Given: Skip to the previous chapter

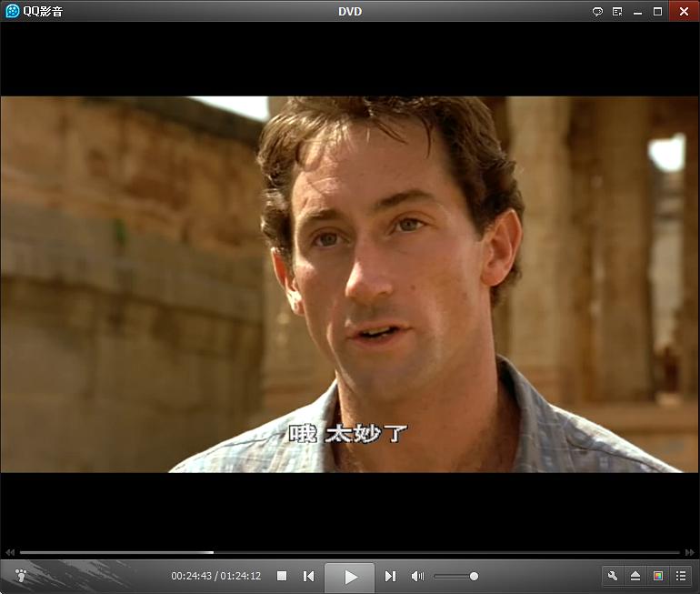Looking at the screenshot, I should pos(309,576).
